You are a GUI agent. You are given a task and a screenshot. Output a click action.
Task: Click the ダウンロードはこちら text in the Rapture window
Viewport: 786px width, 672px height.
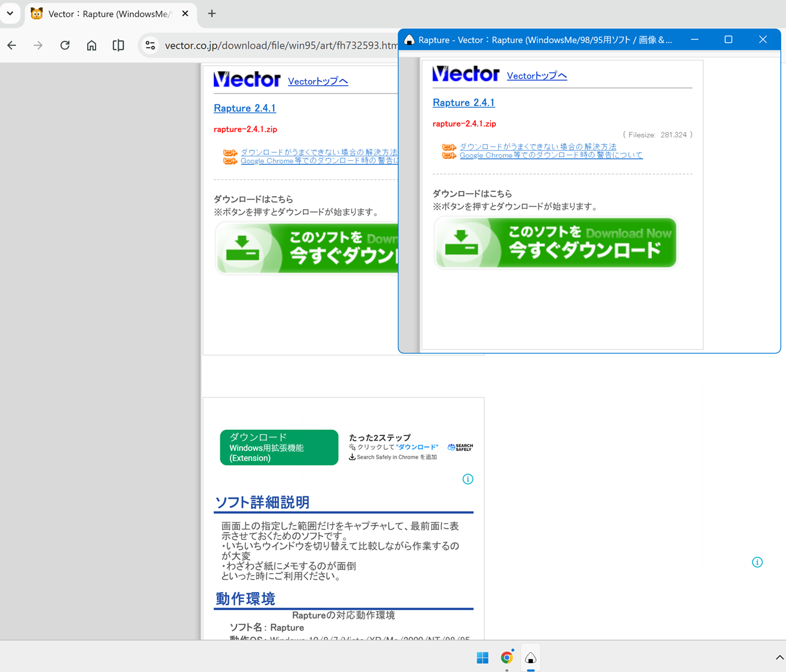pyautogui.click(x=472, y=194)
